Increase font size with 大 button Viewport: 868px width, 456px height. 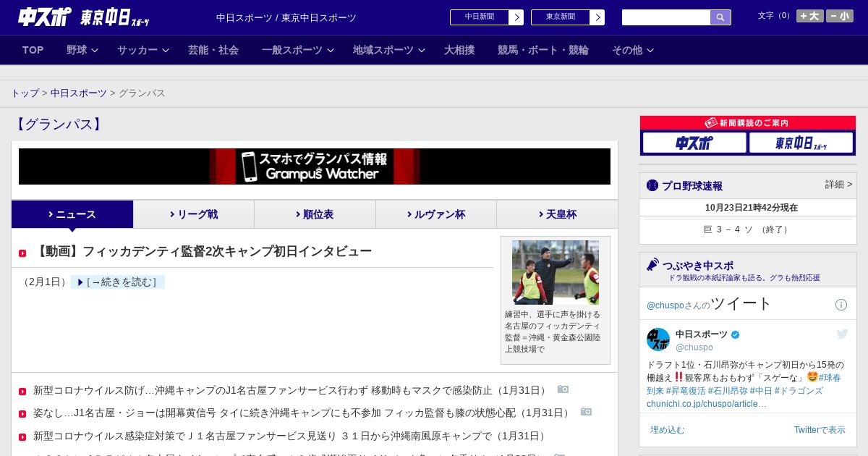pos(810,16)
